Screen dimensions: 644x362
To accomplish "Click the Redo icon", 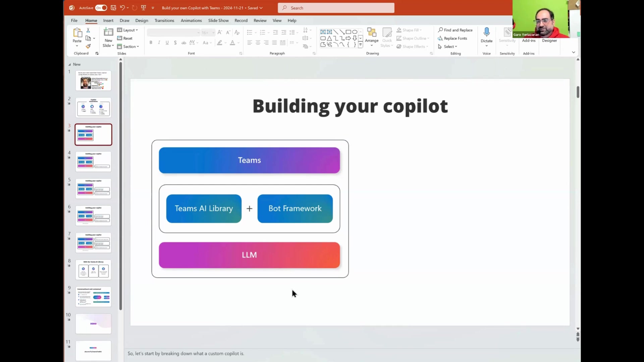I will click(x=135, y=8).
